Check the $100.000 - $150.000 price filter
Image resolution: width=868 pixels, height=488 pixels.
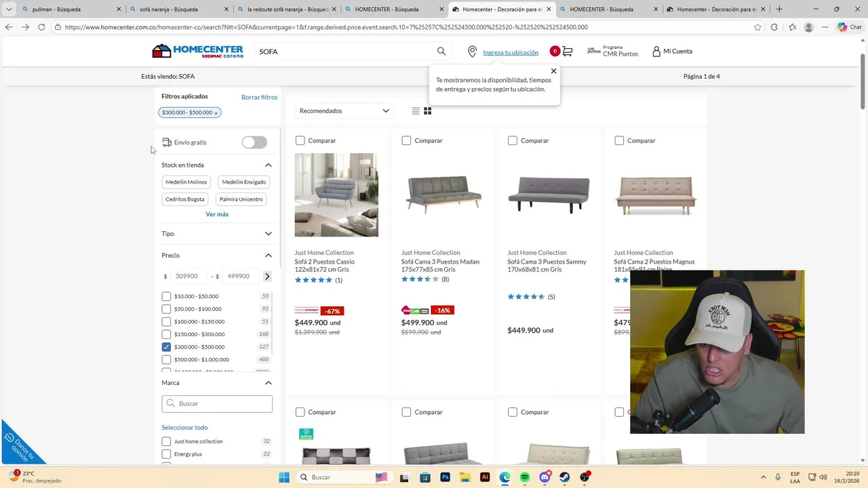[166, 322]
